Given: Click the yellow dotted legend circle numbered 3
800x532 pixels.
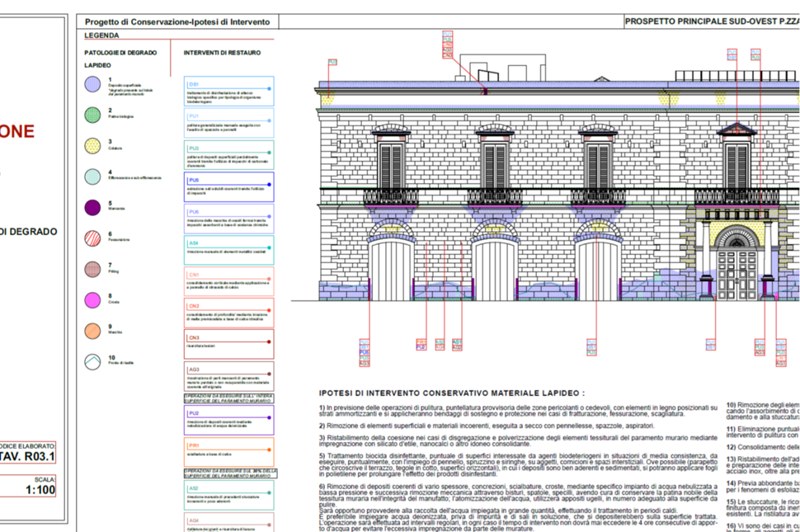Looking at the screenshot, I should [x=92, y=146].
